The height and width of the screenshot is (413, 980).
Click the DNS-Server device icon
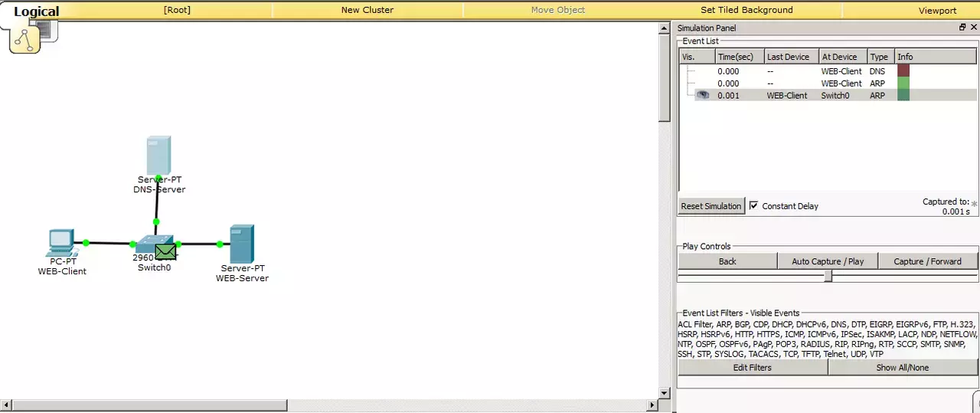click(158, 155)
